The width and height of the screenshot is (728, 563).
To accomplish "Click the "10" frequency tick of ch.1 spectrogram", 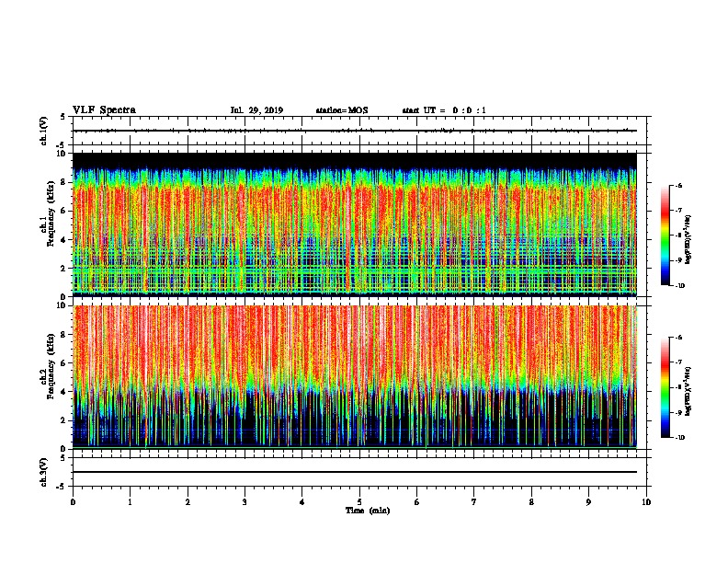I will (x=62, y=154).
